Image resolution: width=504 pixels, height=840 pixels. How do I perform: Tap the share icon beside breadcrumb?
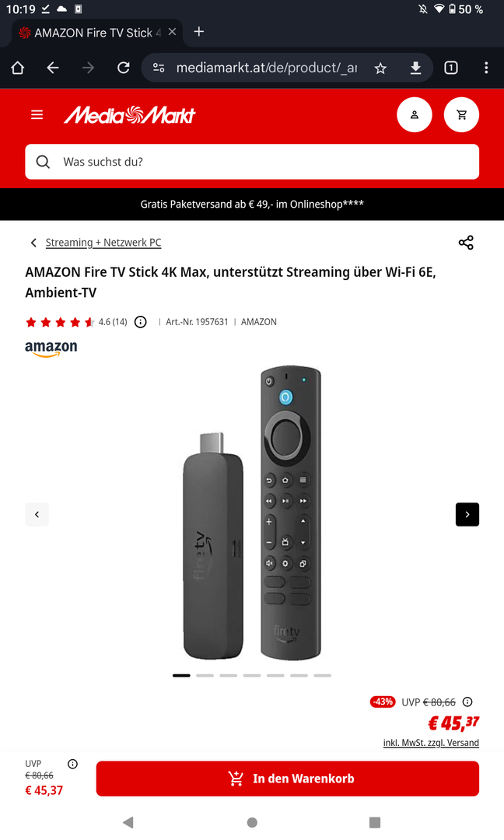[x=466, y=243]
